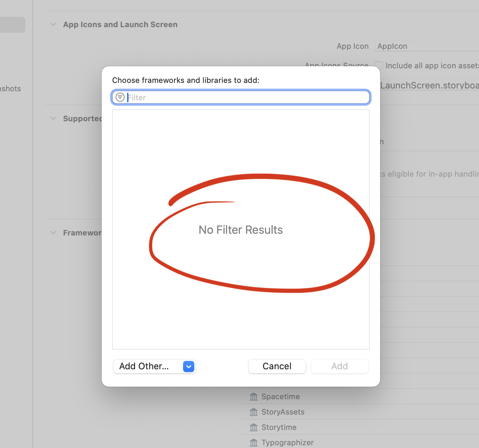Viewport: 479px width, 448px height.
Task: Select the sidebar item ending in 'shots'
Action: (x=10, y=89)
